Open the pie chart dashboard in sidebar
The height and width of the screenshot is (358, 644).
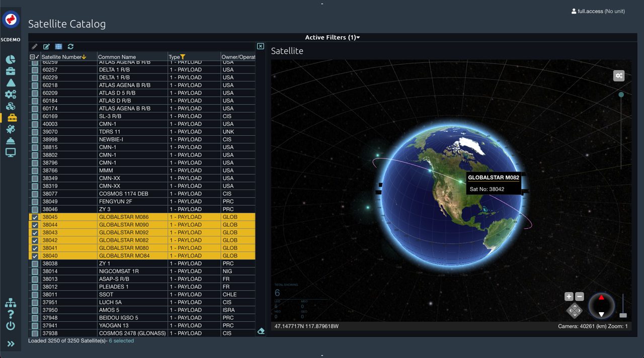click(x=11, y=60)
